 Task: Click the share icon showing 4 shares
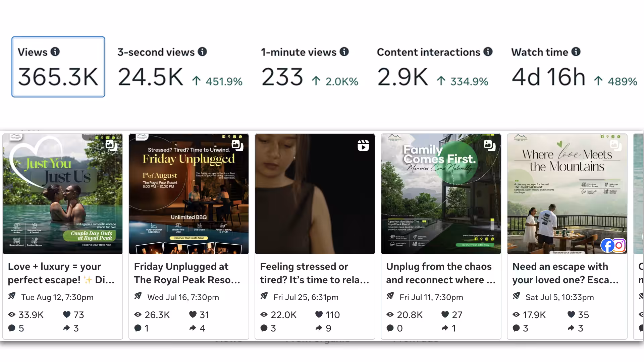pyautogui.click(x=193, y=328)
